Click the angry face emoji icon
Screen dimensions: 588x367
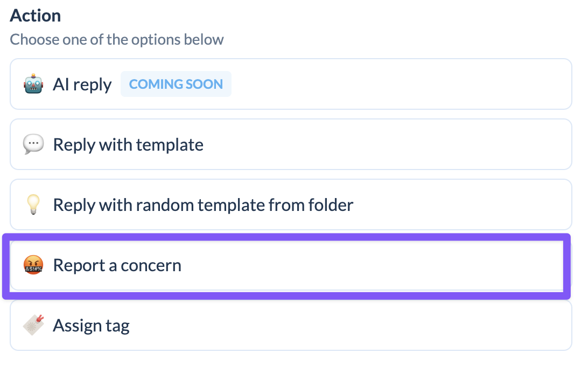[x=33, y=265]
